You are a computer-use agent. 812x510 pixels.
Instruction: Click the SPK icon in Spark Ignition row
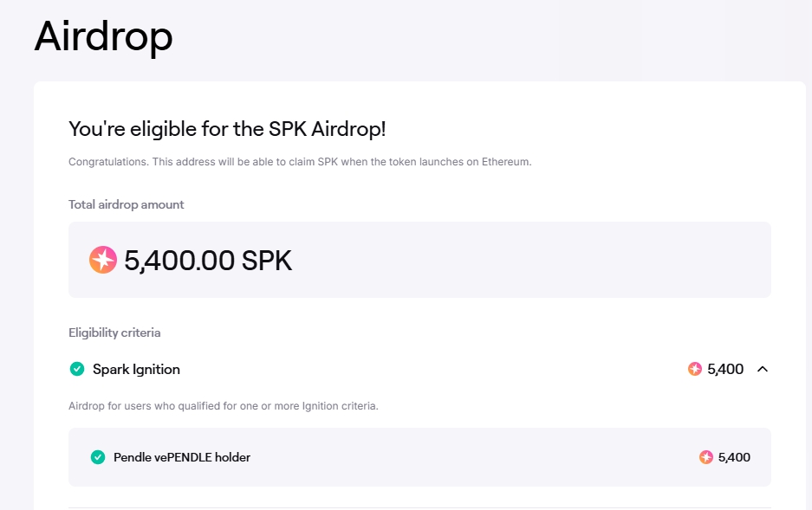point(694,369)
